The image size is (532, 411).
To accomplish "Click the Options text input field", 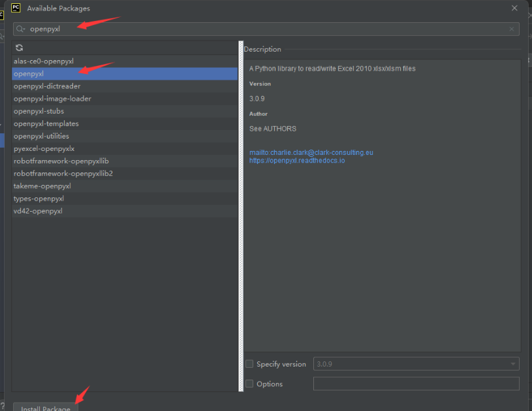I will point(416,384).
